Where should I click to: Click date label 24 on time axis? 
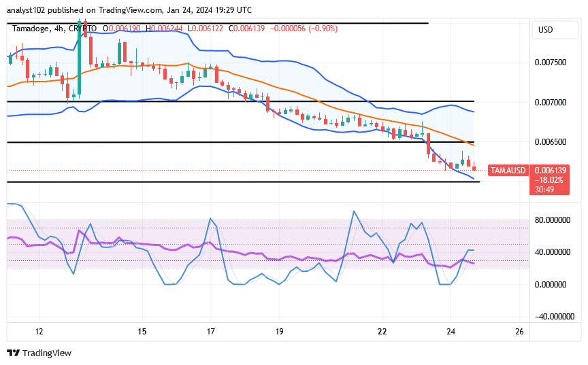click(x=451, y=331)
